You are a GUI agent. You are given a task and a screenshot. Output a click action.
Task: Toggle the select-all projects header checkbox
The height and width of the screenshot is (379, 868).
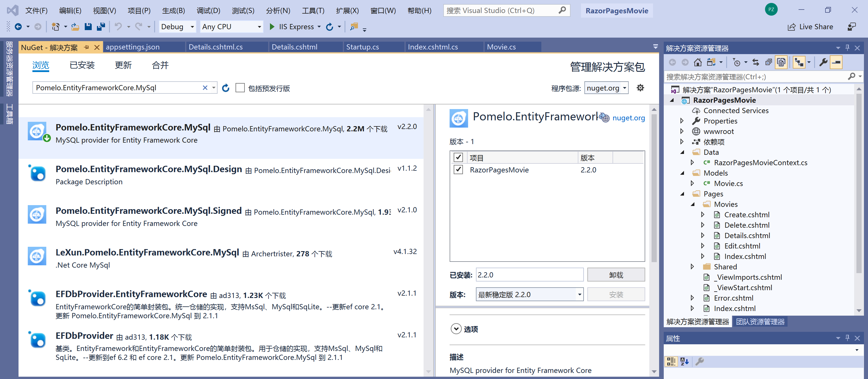pyautogui.click(x=458, y=157)
